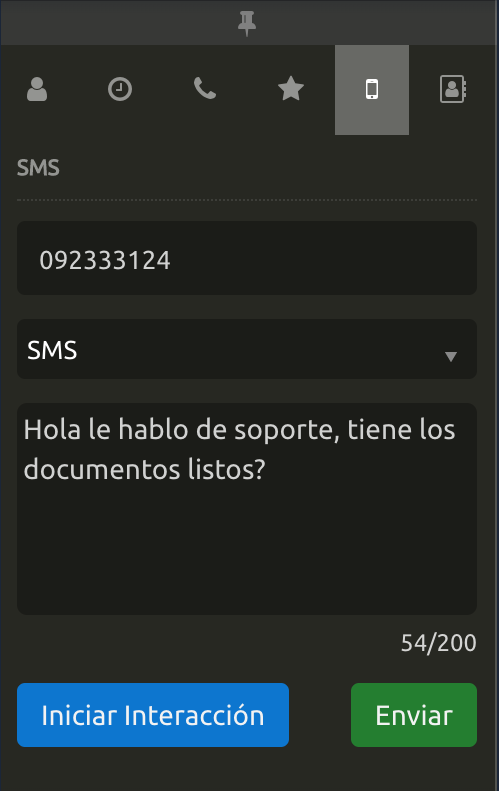The width and height of the screenshot is (499, 791).
Task: Open the user profile tab icon
Action: (37, 89)
